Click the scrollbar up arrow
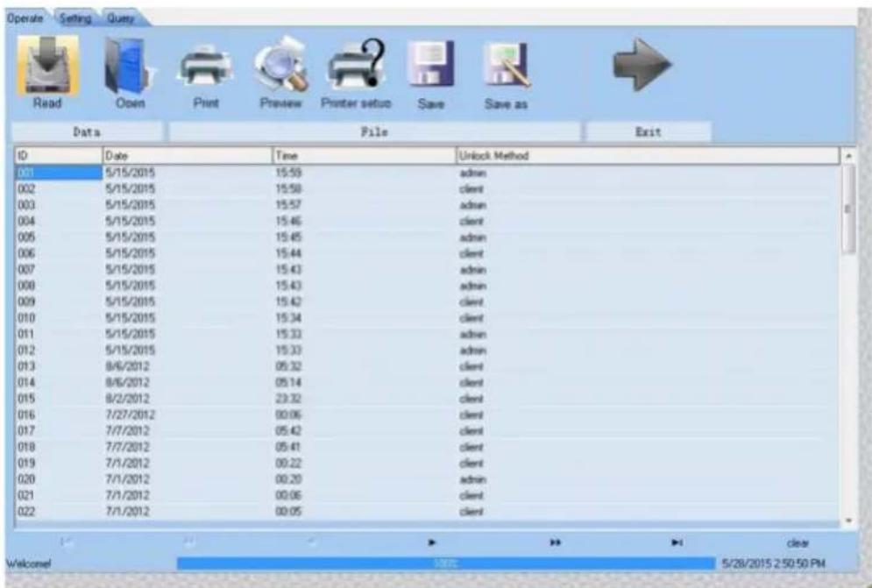This screenshot has height=588, width=872. tap(848, 156)
